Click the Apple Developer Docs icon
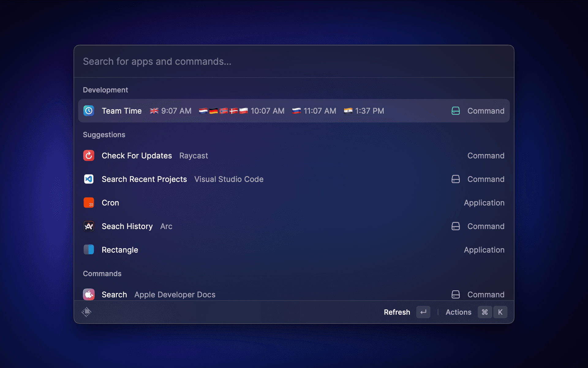This screenshot has height=368, width=588. pyautogui.click(x=89, y=294)
